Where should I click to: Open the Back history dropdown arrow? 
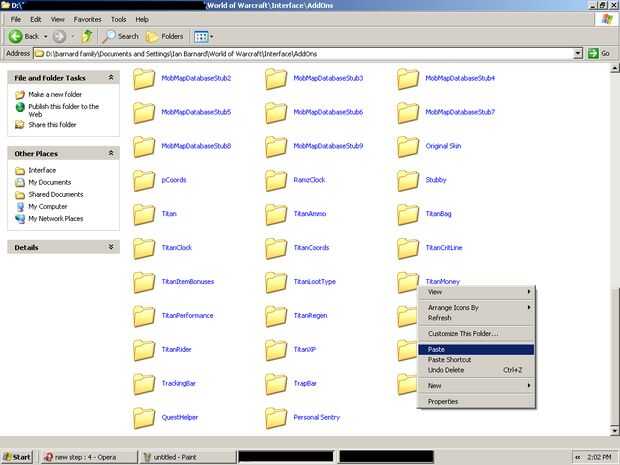[x=45, y=37]
